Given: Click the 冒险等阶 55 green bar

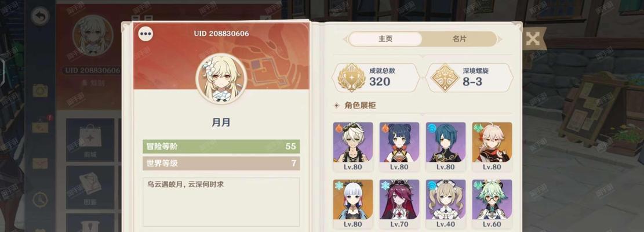Looking at the screenshot, I should 221,147.
